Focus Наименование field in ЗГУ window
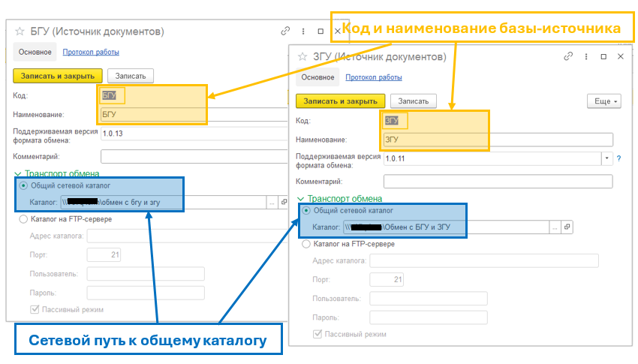Viewport: 638px width, 364px height. click(x=498, y=140)
